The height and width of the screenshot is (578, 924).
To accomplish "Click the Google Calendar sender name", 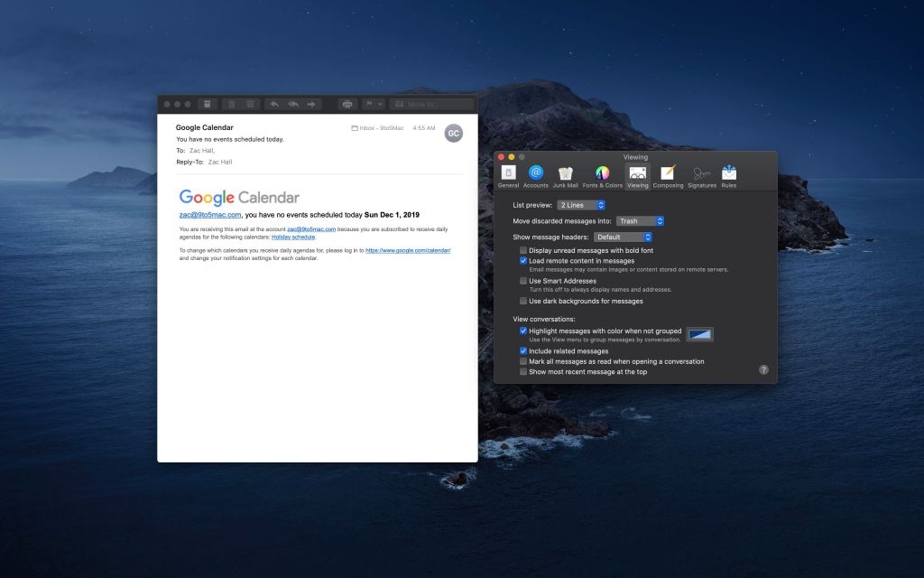I will tap(205, 127).
